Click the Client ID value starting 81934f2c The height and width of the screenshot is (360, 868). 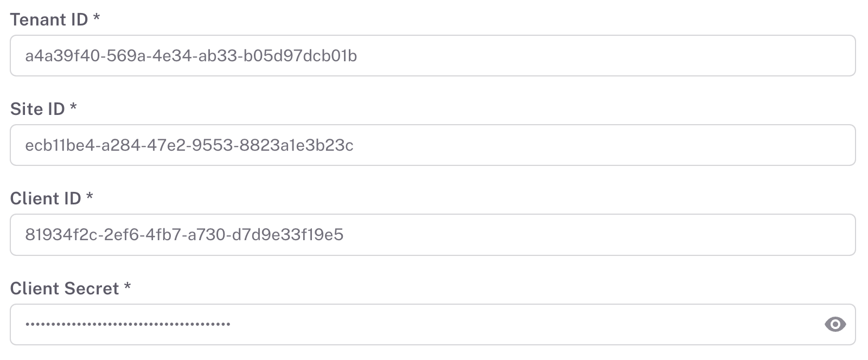coord(184,235)
